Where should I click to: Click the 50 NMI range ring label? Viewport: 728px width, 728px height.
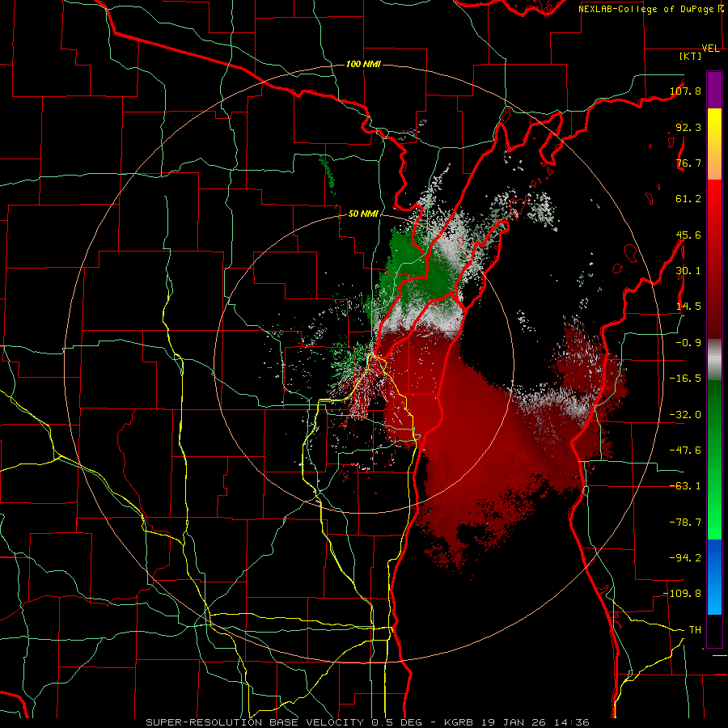pos(363,214)
